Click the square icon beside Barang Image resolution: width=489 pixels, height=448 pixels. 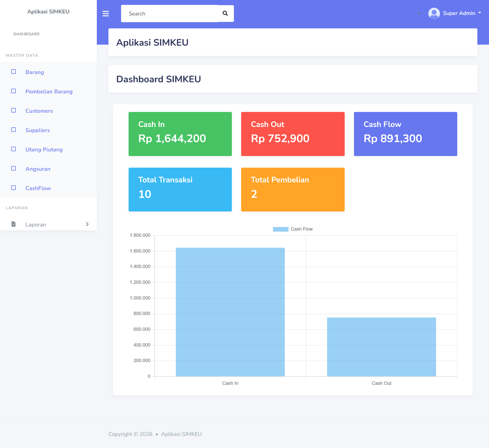coord(14,72)
